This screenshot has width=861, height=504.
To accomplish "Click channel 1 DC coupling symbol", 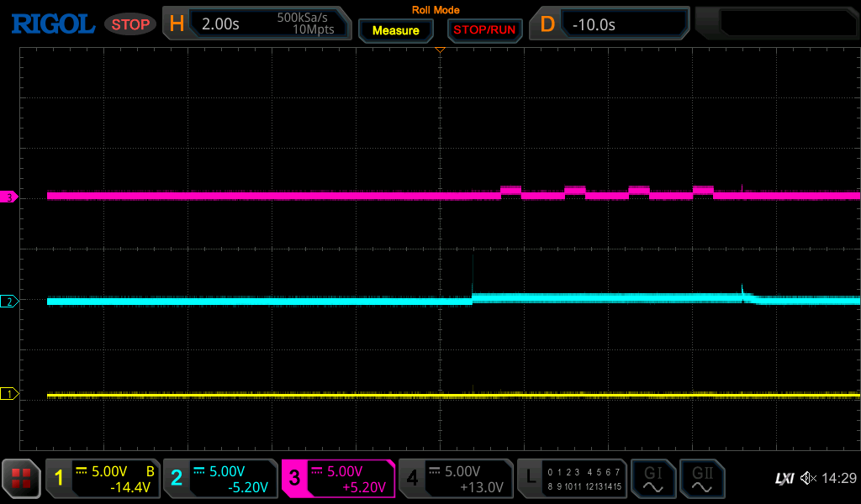I will [82, 470].
